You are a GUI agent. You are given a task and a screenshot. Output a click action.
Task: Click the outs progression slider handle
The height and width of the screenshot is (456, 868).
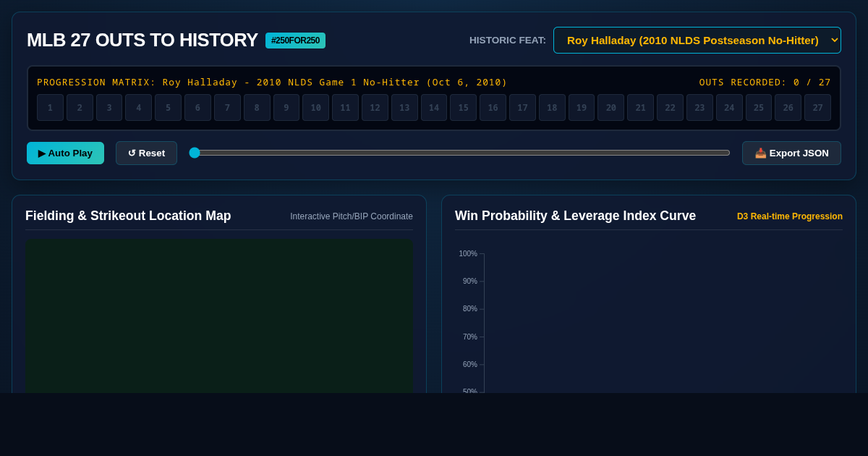click(x=195, y=153)
